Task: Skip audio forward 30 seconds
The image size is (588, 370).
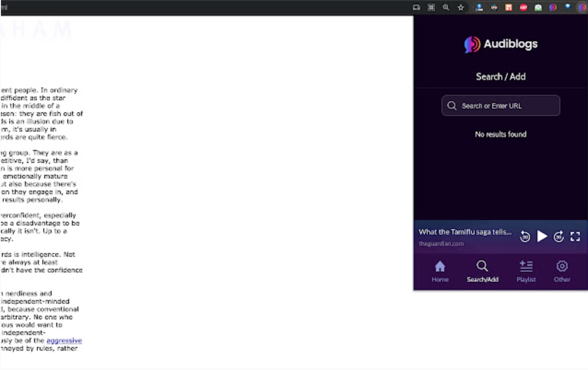Action: (x=559, y=237)
